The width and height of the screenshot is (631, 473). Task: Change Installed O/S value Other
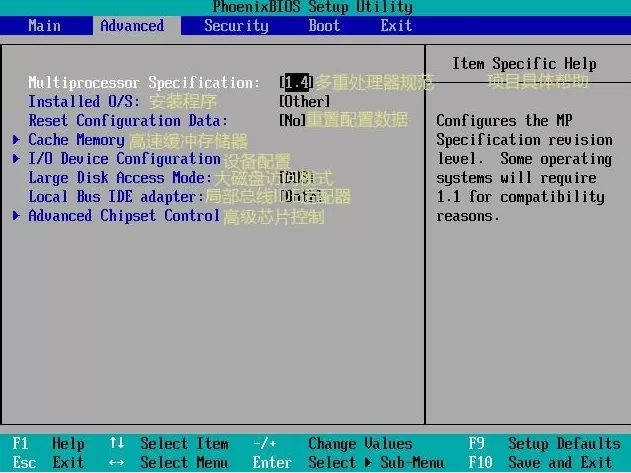tap(305, 101)
